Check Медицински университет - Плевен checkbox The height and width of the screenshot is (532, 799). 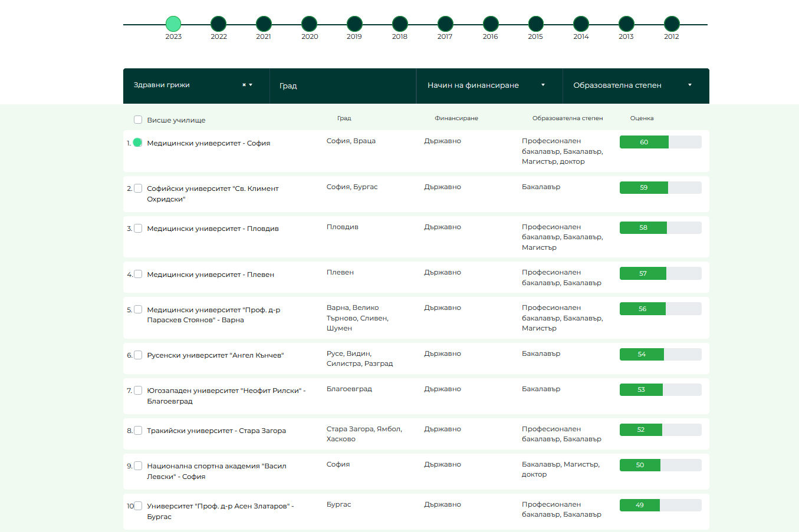[138, 274]
